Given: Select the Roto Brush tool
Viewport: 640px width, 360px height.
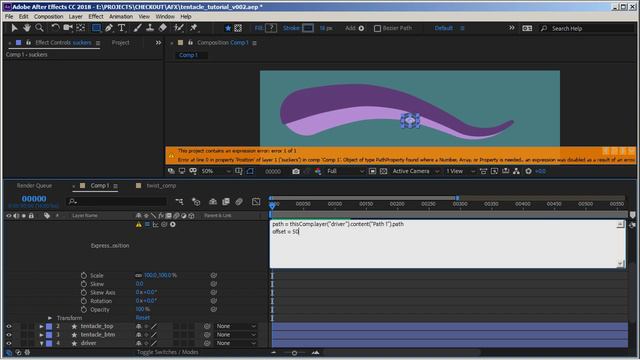Looking at the screenshot, I should click(x=178, y=28).
